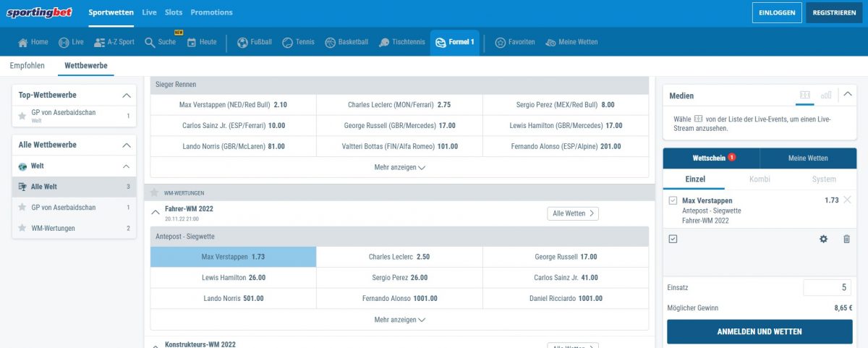The image size is (868, 348).
Task: Switch to the Kombi bet slip tab
Action: [x=759, y=179]
